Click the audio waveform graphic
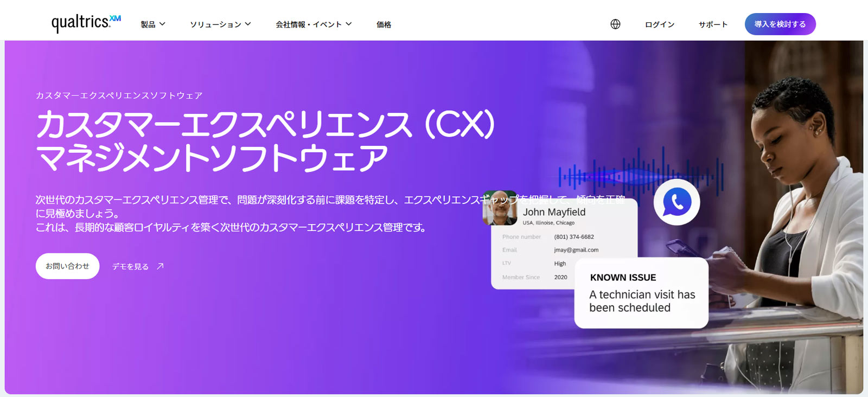This screenshot has height=397, width=868. (x=641, y=175)
